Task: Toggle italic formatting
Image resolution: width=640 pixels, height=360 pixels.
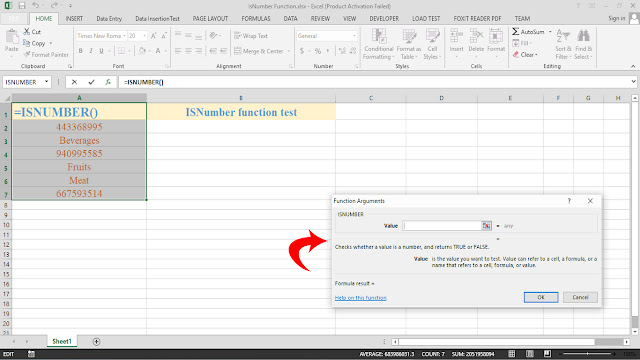Action: 91,51
